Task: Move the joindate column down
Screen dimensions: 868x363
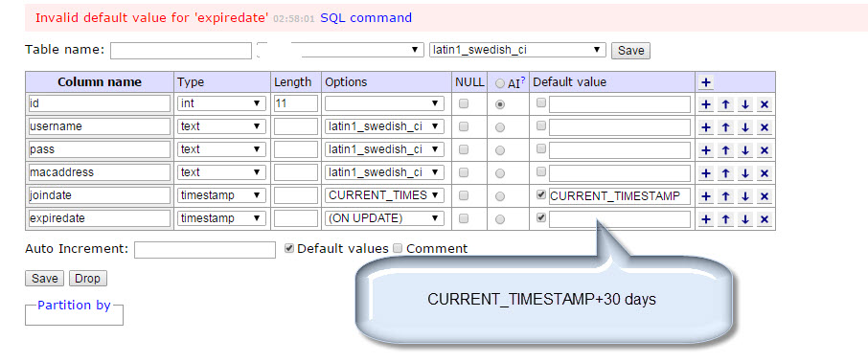Action: point(745,196)
